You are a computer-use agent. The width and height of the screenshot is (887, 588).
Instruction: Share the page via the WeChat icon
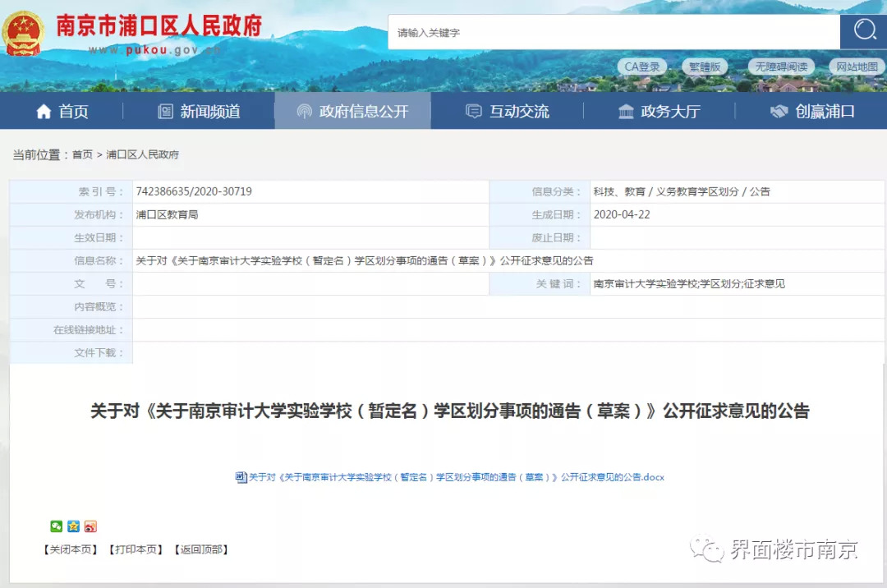click(x=56, y=526)
